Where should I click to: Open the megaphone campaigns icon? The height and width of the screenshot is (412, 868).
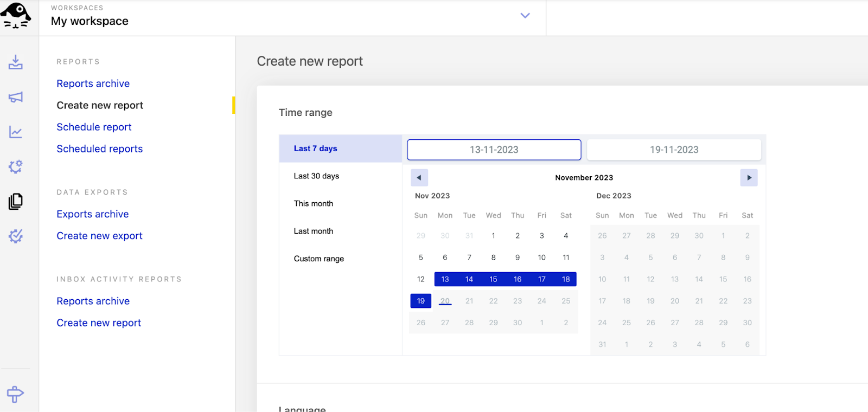(16, 97)
